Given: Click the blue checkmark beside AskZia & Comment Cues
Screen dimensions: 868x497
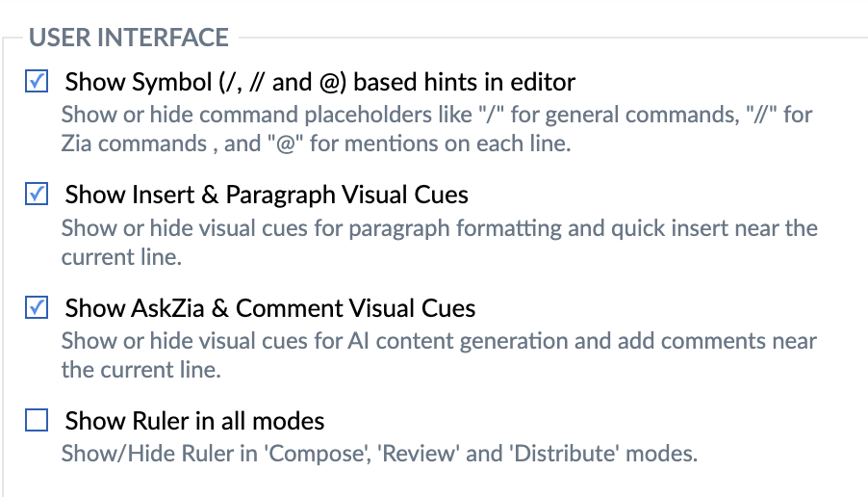Looking at the screenshot, I should click(x=38, y=307).
